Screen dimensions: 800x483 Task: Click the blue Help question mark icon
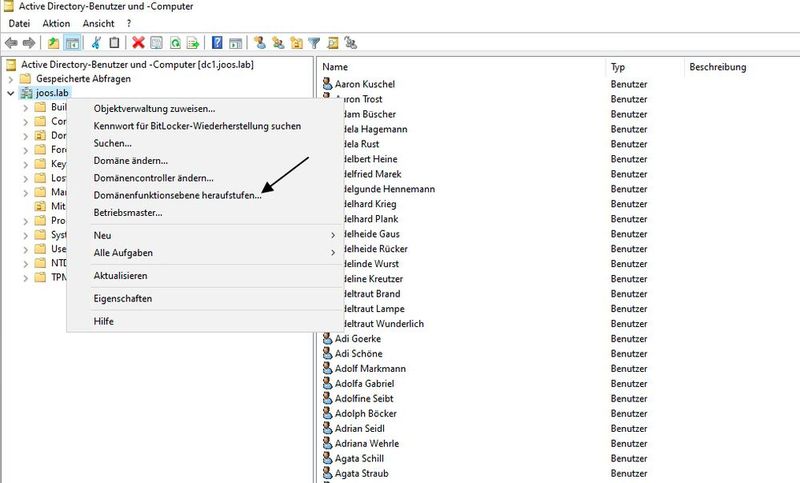tap(216, 43)
